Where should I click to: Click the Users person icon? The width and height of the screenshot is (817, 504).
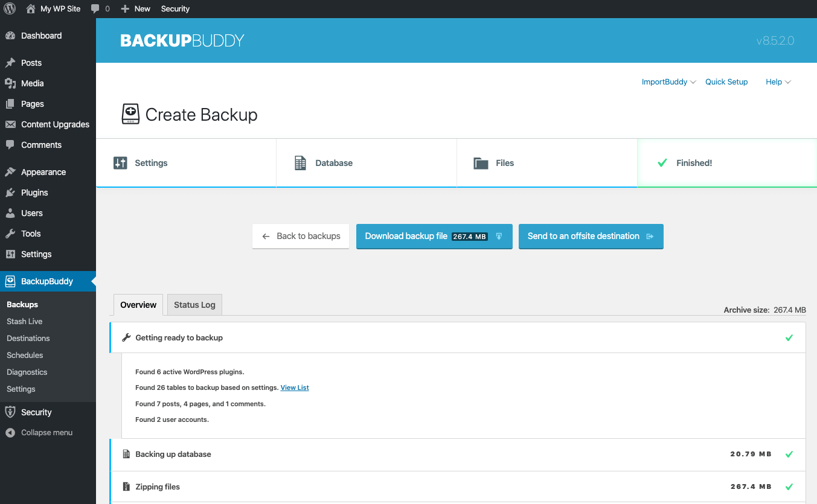coord(10,213)
